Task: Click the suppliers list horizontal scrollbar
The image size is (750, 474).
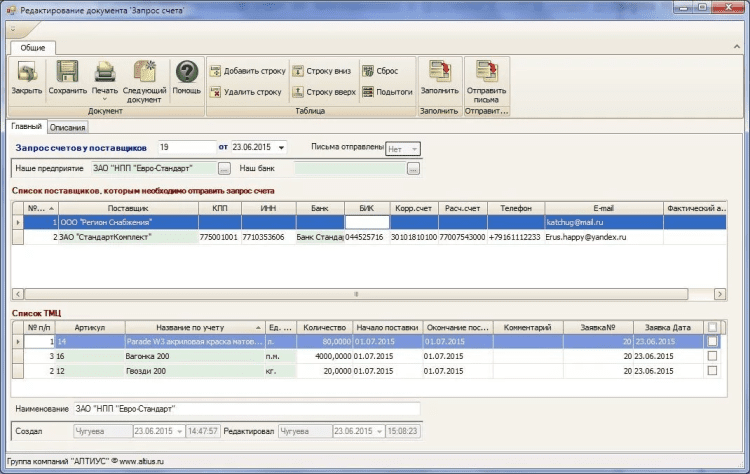Action: point(355,294)
